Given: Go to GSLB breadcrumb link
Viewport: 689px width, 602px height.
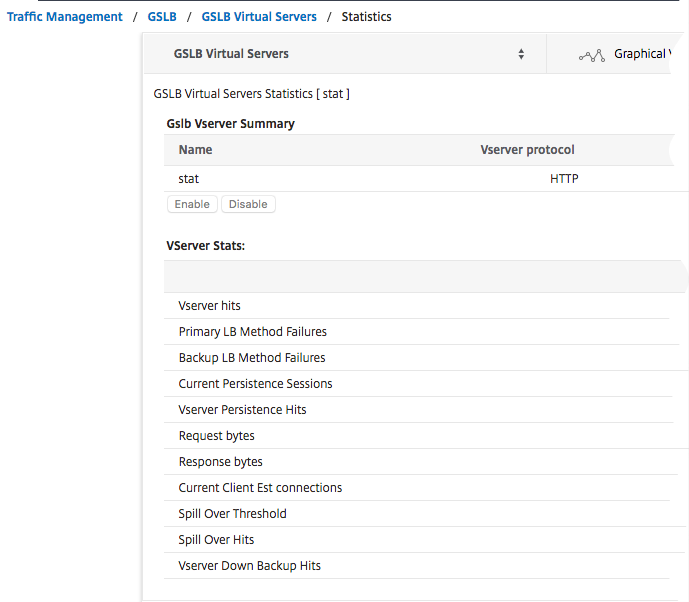Looking at the screenshot, I should tap(162, 17).
